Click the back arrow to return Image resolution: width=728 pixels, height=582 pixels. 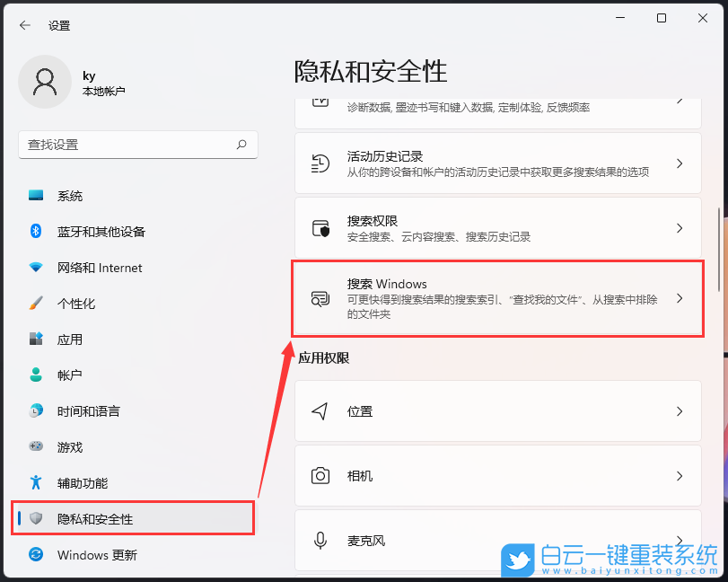[x=24, y=25]
